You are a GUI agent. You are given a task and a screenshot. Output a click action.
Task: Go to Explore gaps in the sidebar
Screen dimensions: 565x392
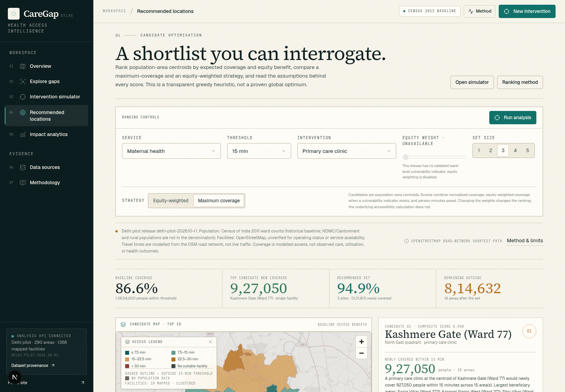pyautogui.click(x=46, y=82)
